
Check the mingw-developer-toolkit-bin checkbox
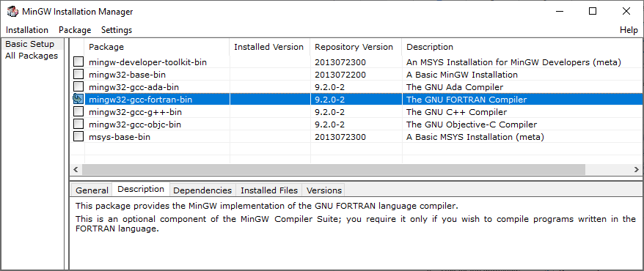pyautogui.click(x=78, y=62)
